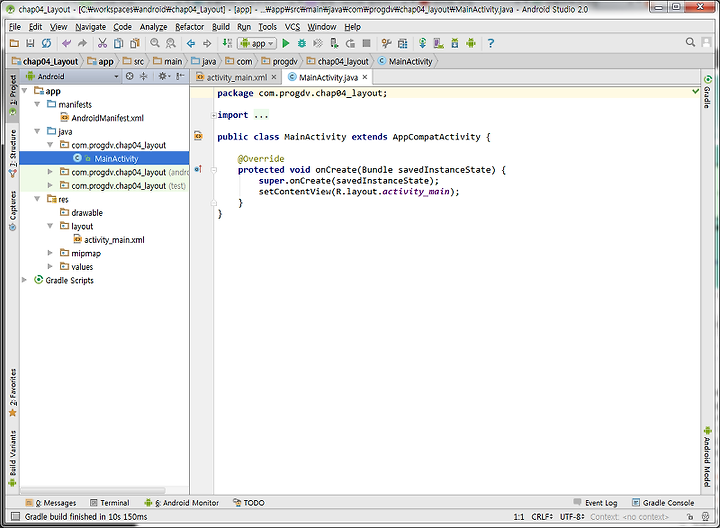The image size is (720, 528).
Task: Open Android Device Monitor icon
Action: tap(471, 43)
